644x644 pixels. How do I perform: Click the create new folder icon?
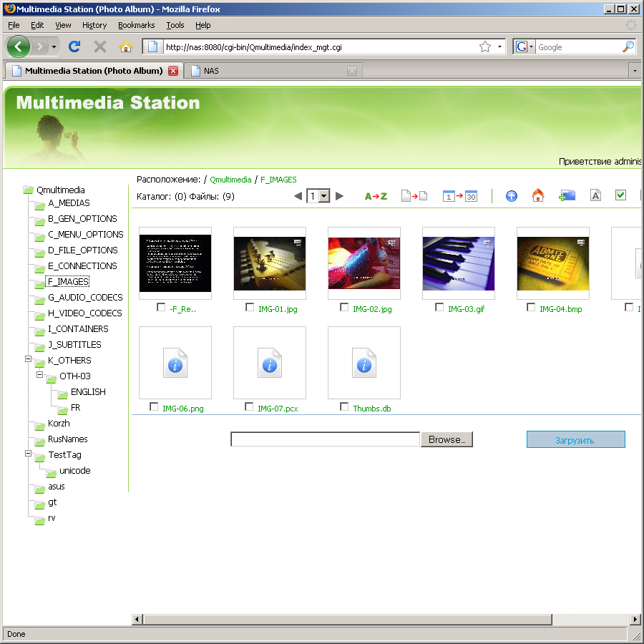(x=567, y=196)
